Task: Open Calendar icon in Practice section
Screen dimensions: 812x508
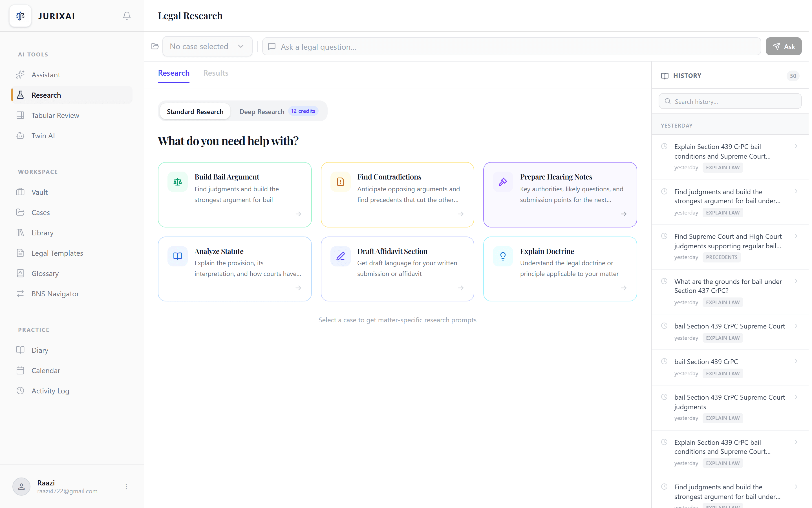Action: pos(21,370)
